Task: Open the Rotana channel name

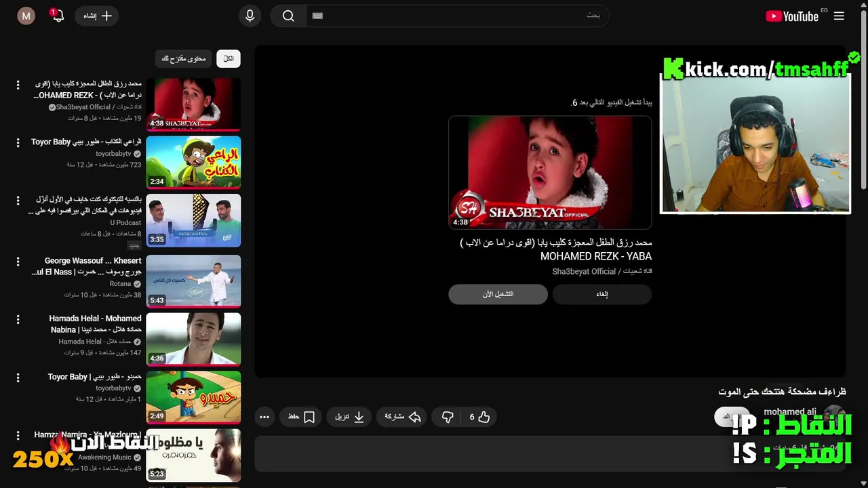Action: (120, 284)
